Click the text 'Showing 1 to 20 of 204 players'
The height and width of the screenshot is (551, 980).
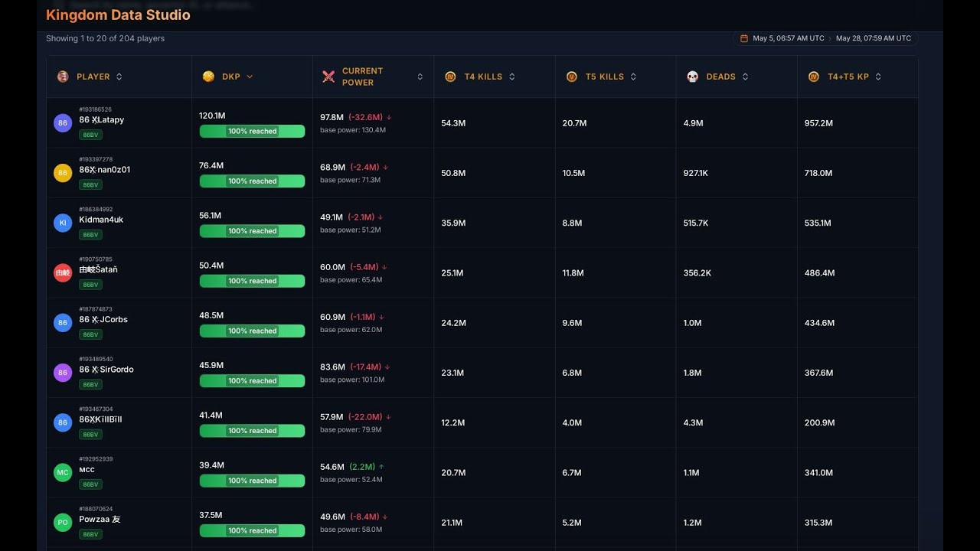tap(105, 38)
